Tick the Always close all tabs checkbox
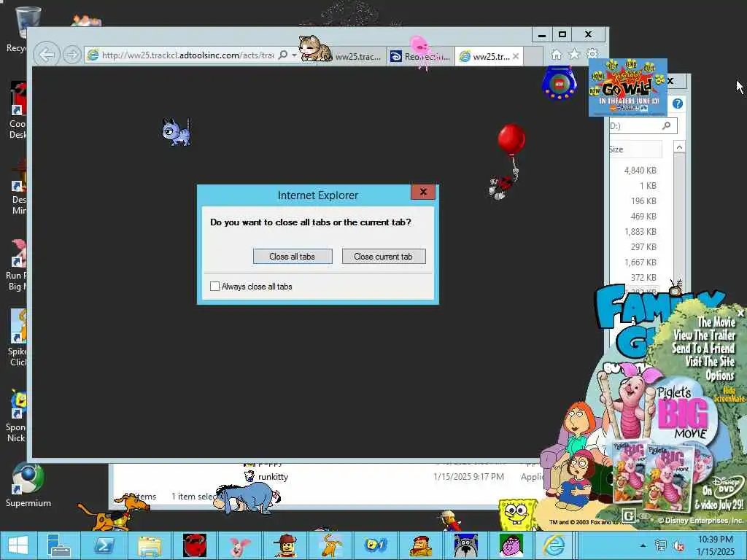 coord(215,286)
